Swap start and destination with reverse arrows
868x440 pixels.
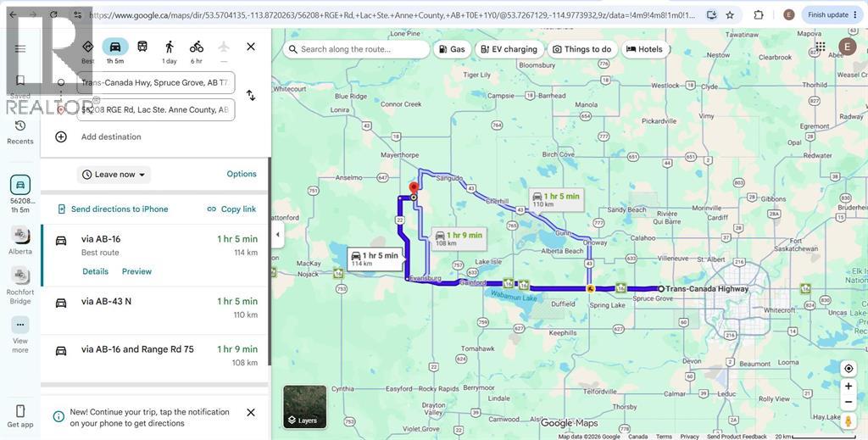click(251, 96)
